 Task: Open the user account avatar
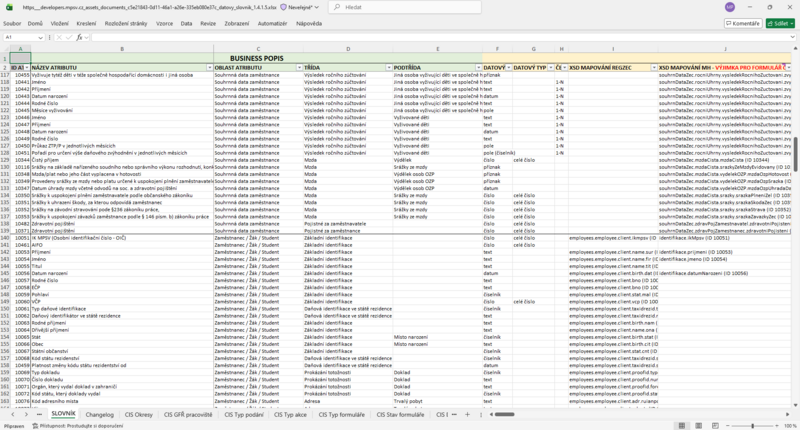click(x=730, y=7)
